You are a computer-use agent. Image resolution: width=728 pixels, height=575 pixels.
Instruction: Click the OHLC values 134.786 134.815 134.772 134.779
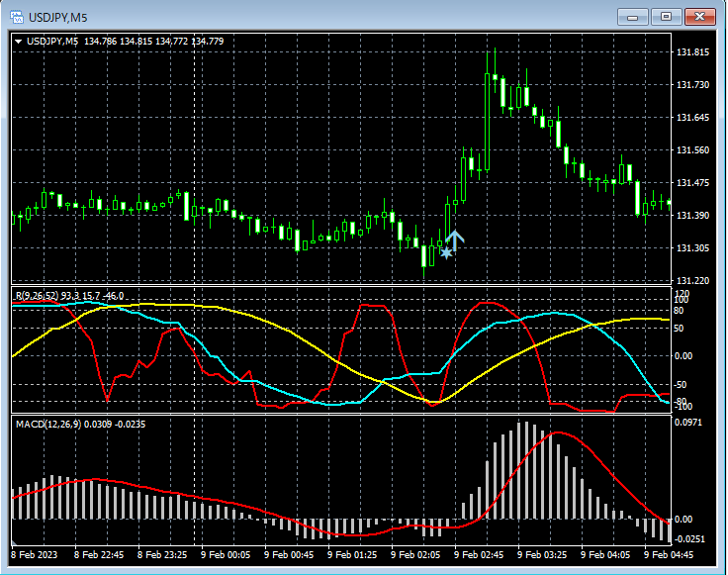coord(153,42)
